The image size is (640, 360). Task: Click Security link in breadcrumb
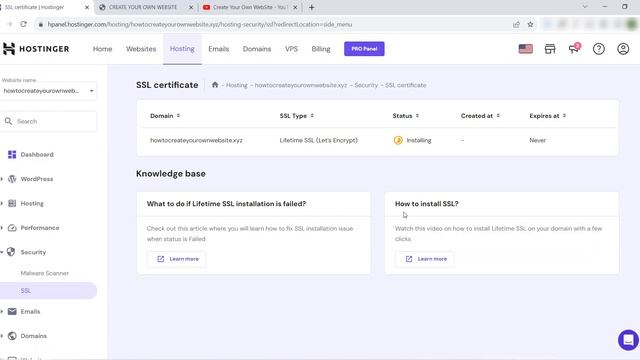(366, 85)
